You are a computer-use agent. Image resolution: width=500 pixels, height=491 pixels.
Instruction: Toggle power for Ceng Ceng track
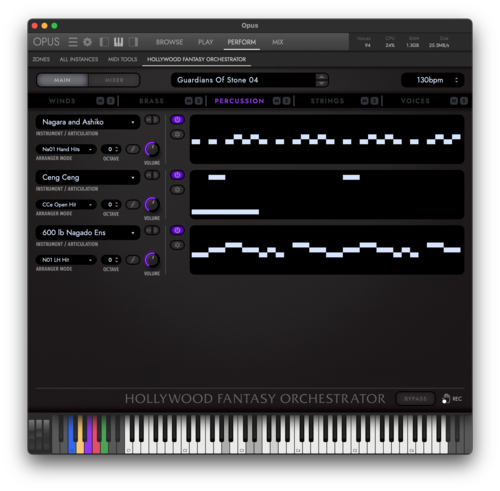coord(177,175)
